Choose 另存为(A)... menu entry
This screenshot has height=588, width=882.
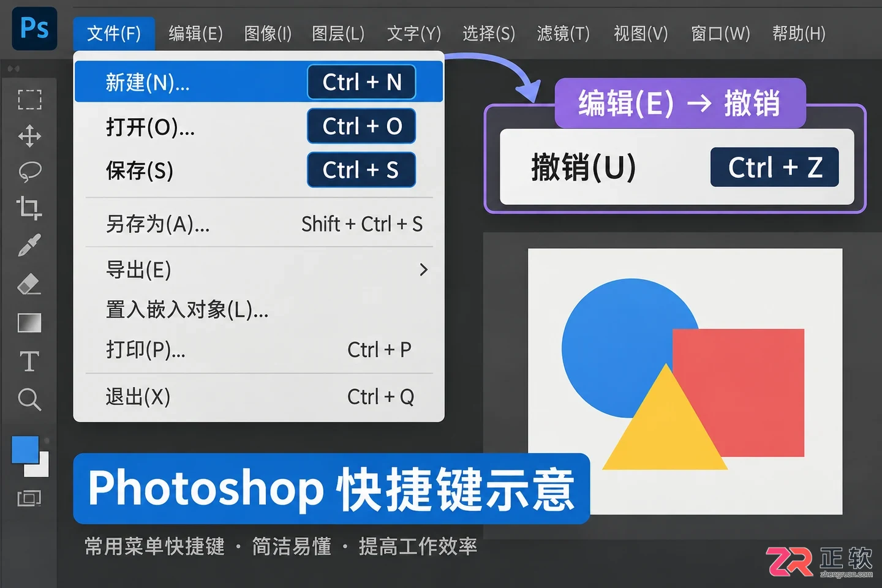pyautogui.click(x=258, y=224)
